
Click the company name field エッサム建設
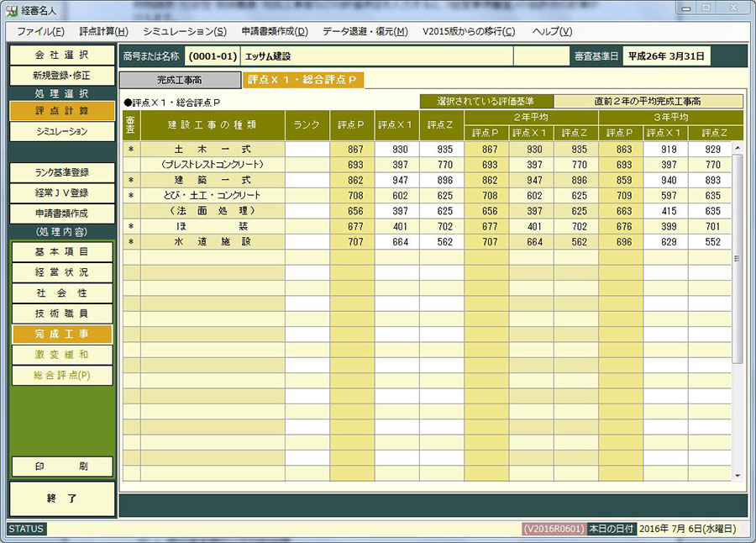376,56
